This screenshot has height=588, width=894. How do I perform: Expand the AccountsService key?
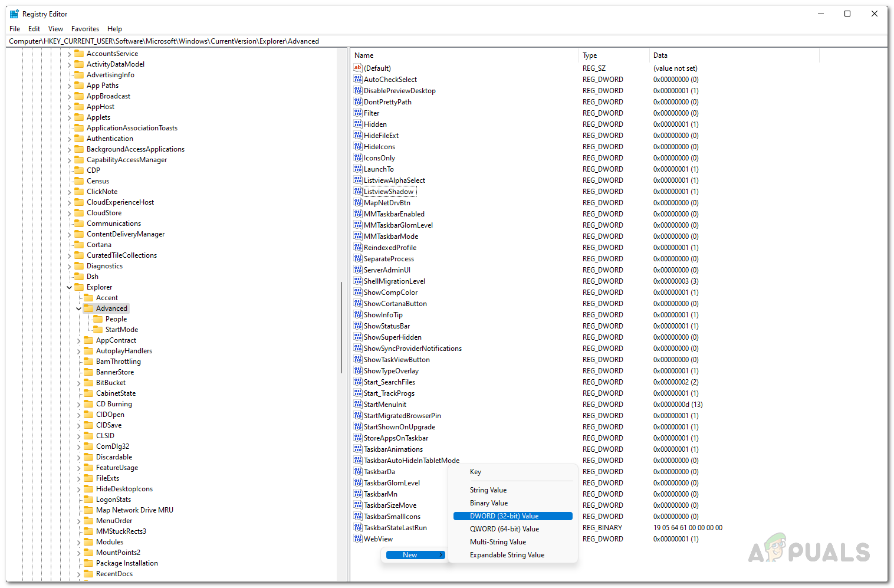click(x=69, y=54)
